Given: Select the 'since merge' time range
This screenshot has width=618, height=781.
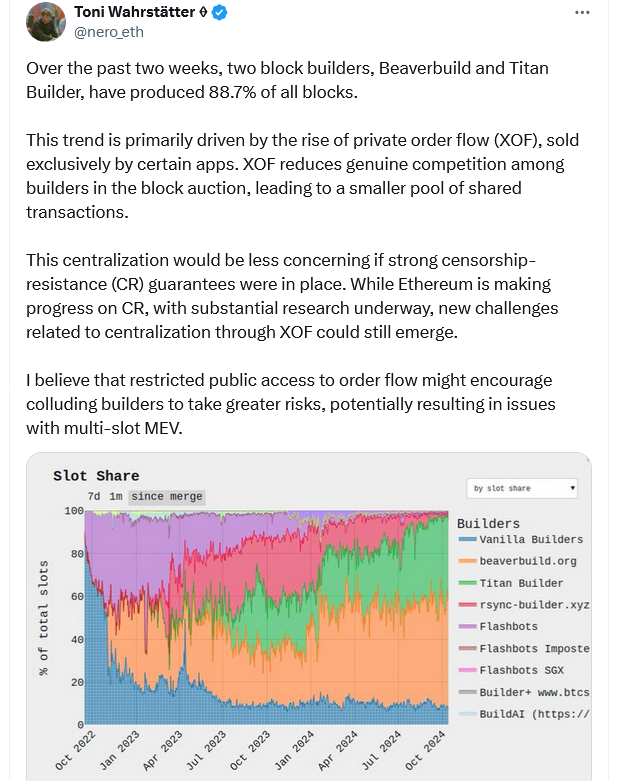Looking at the screenshot, I should (x=167, y=497).
